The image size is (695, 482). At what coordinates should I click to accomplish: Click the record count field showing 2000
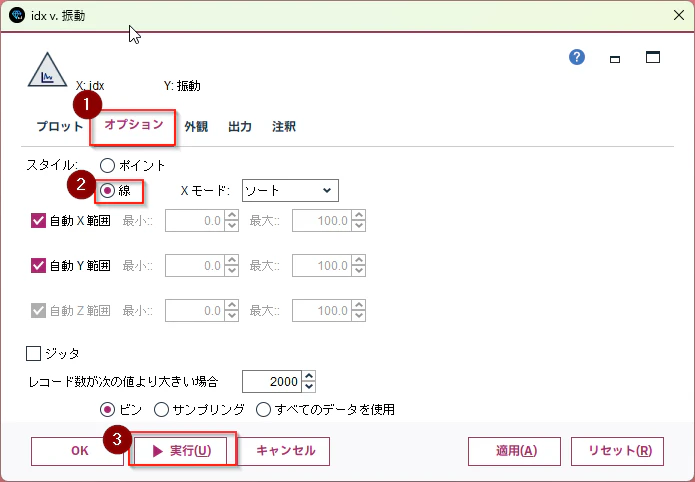pyautogui.click(x=272, y=381)
